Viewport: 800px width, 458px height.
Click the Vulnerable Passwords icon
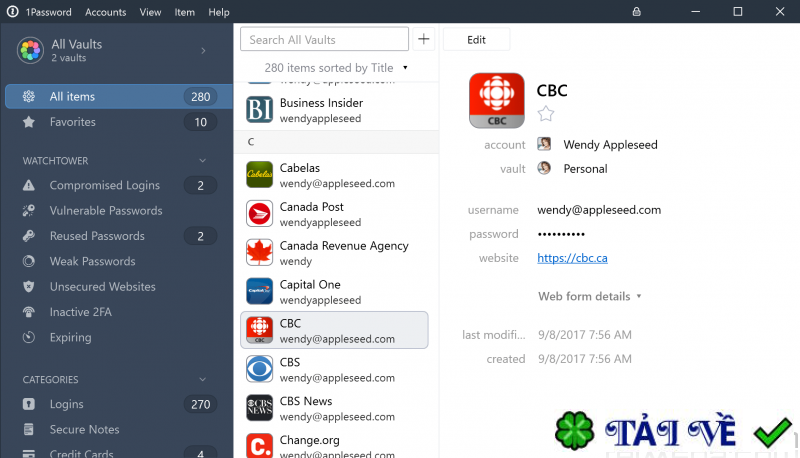29,211
